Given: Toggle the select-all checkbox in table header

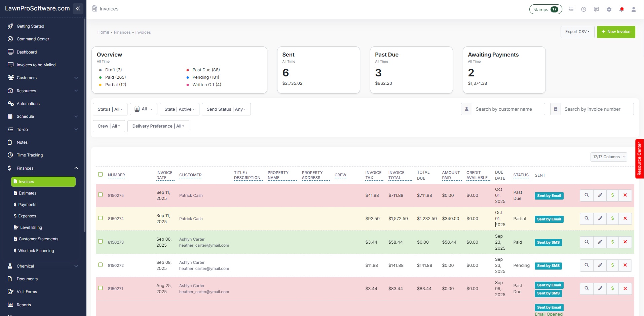Looking at the screenshot, I should pos(100,174).
